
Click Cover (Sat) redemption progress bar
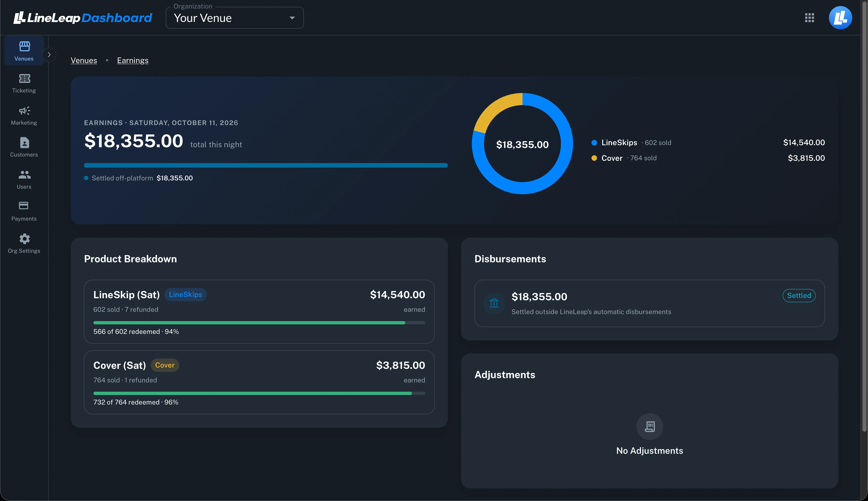click(259, 393)
